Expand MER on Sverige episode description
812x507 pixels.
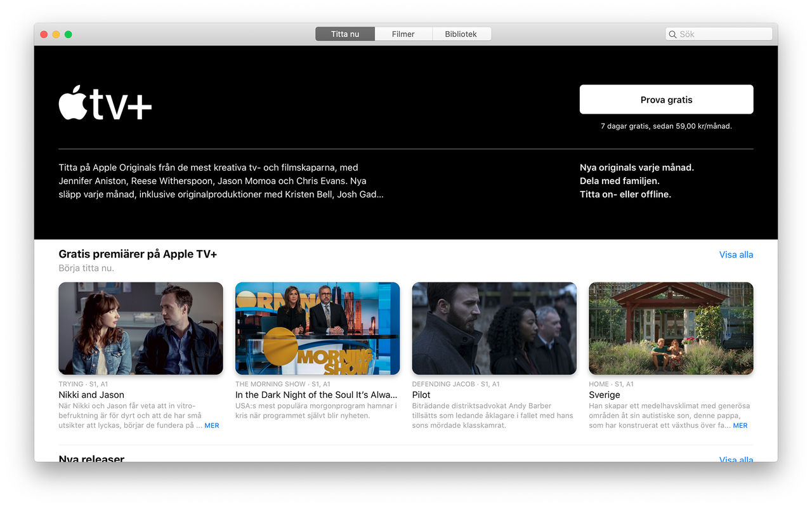740,426
